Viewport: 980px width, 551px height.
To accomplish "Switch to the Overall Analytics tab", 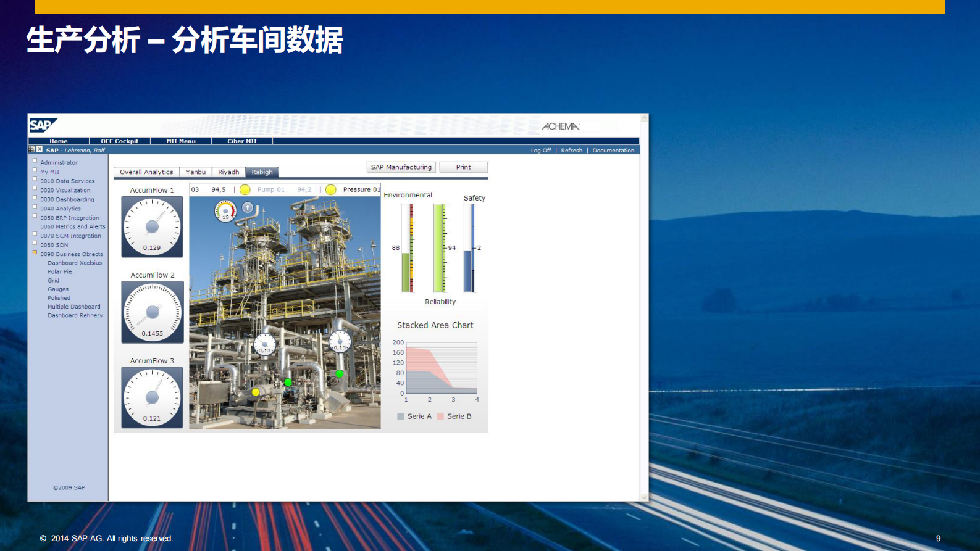I will (146, 172).
